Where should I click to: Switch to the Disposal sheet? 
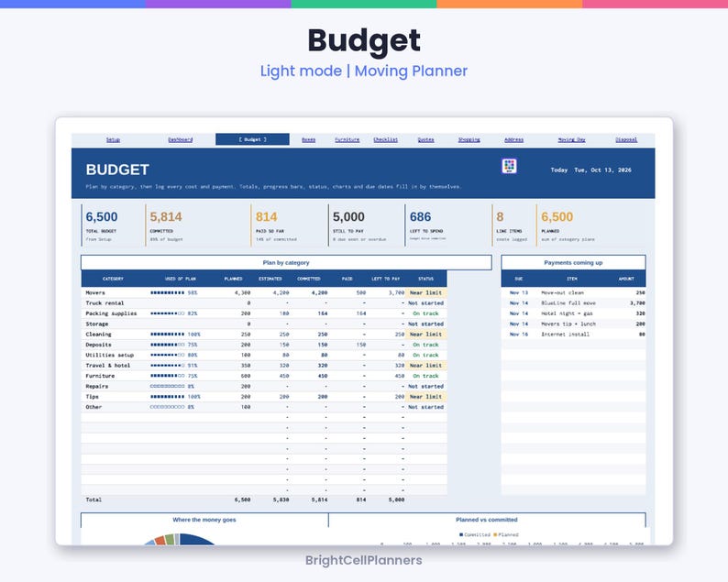(x=626, y=139)
